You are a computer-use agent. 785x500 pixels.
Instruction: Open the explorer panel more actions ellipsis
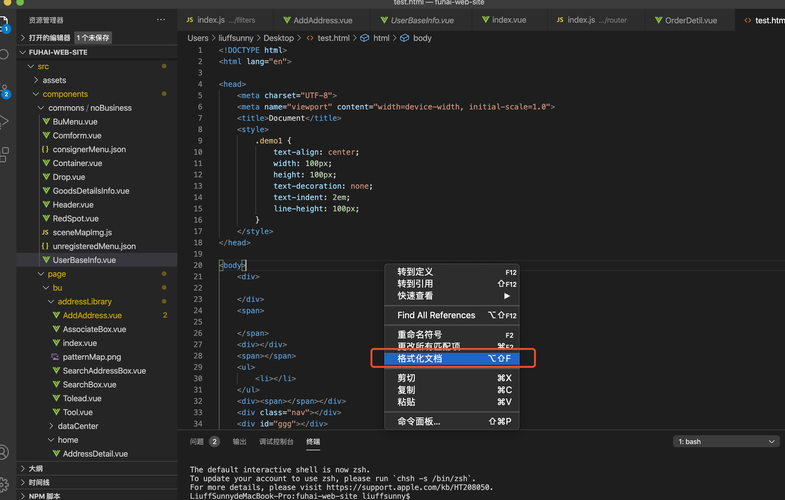pyautogui.click(x=161, y=20)
